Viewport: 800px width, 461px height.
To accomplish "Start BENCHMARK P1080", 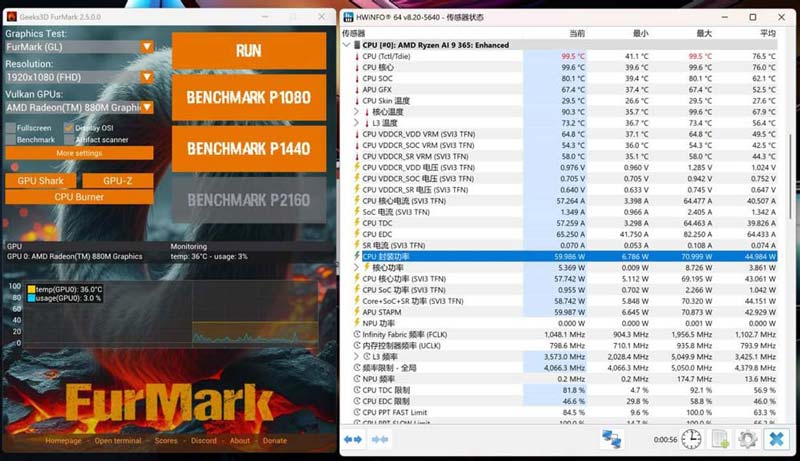I will point(249,97).
